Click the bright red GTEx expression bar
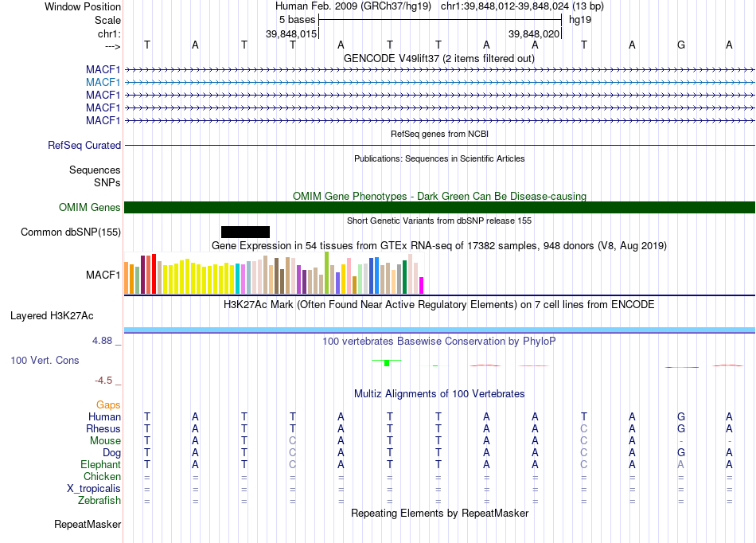Viewport: 756px width, 543px height. (154, 274)
